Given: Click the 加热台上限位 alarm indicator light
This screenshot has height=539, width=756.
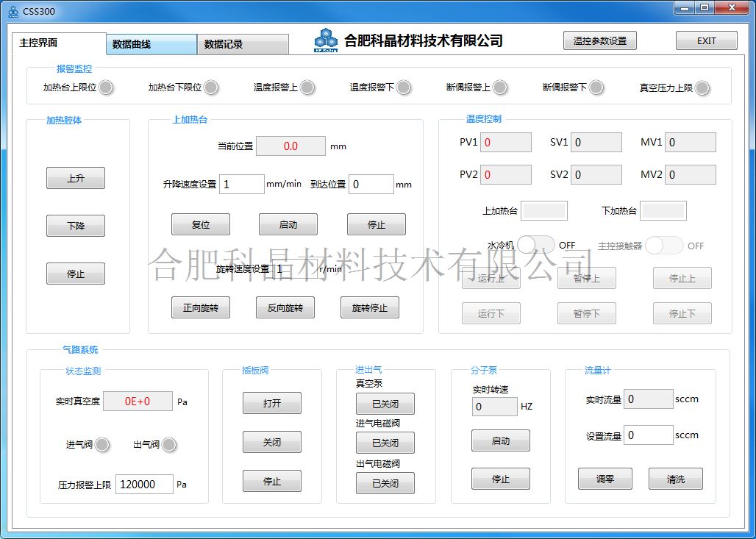Looking at the screenshot, I should coord(106,88).
